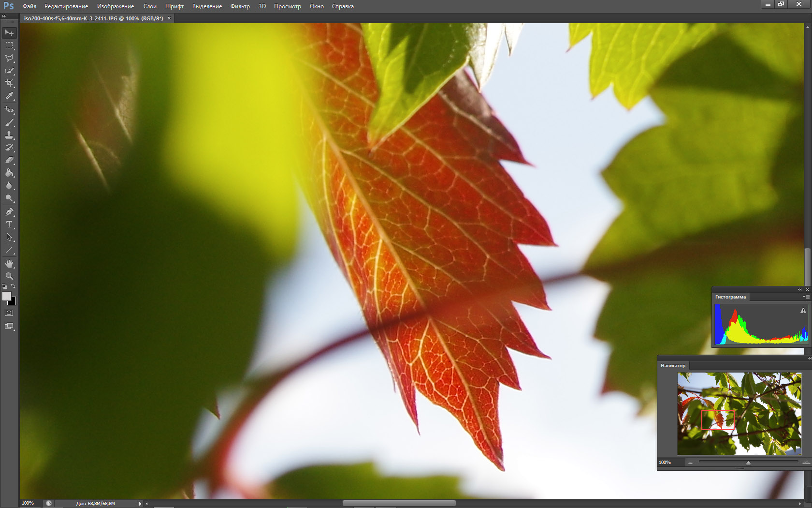Screen dimensions: 812x508
Task: Click the Photoshop Ps logo icon
Action: point(9,6)
